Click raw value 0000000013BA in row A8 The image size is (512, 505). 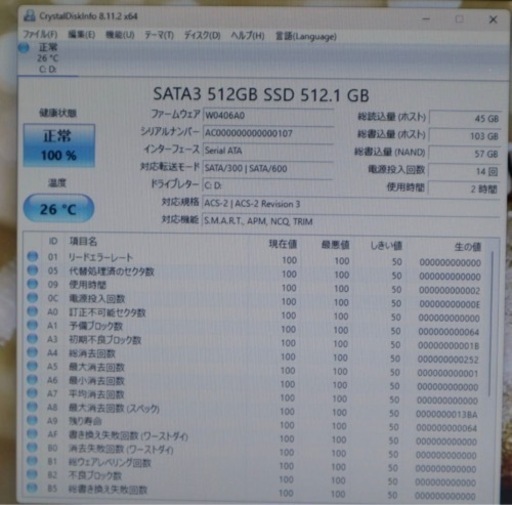[x=447, y=414]
